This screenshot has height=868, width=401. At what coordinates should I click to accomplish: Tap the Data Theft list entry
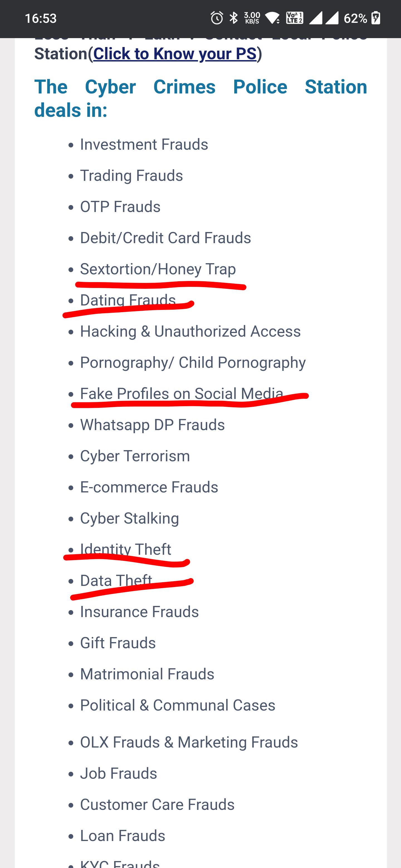click(116, 580)
